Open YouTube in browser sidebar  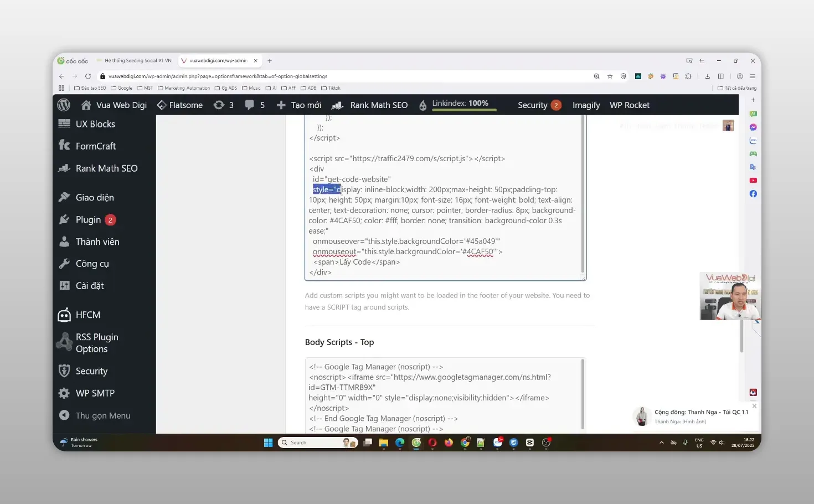(753, 181)
